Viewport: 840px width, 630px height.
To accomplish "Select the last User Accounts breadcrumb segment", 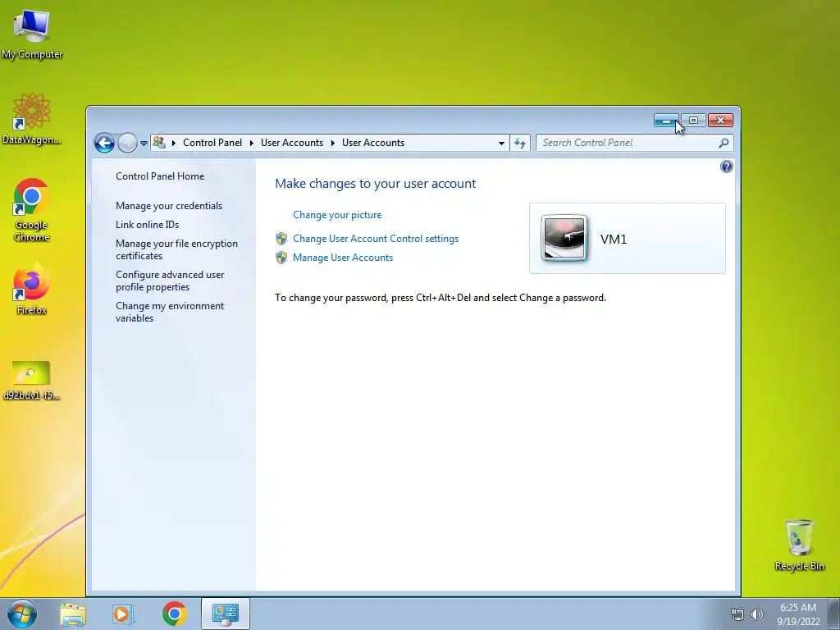I will (373, 143).
